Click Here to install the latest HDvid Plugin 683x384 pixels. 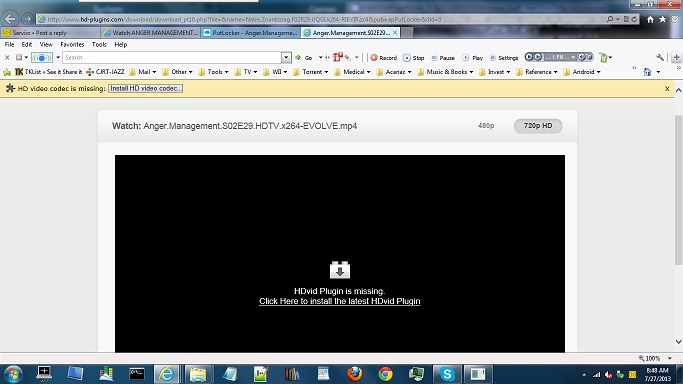(339, 301)
